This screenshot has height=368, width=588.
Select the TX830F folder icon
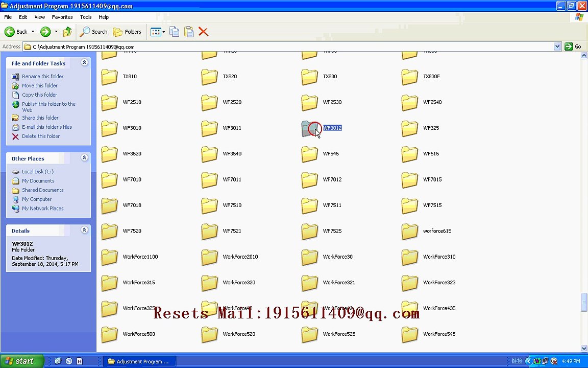click(x=410, y=77)
